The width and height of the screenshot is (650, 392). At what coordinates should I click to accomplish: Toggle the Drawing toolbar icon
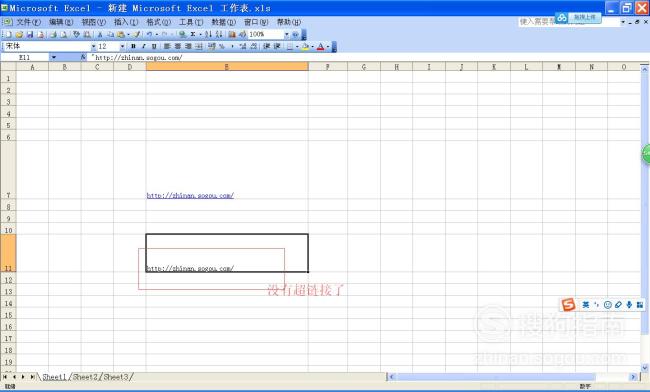(x=243, y=34)
